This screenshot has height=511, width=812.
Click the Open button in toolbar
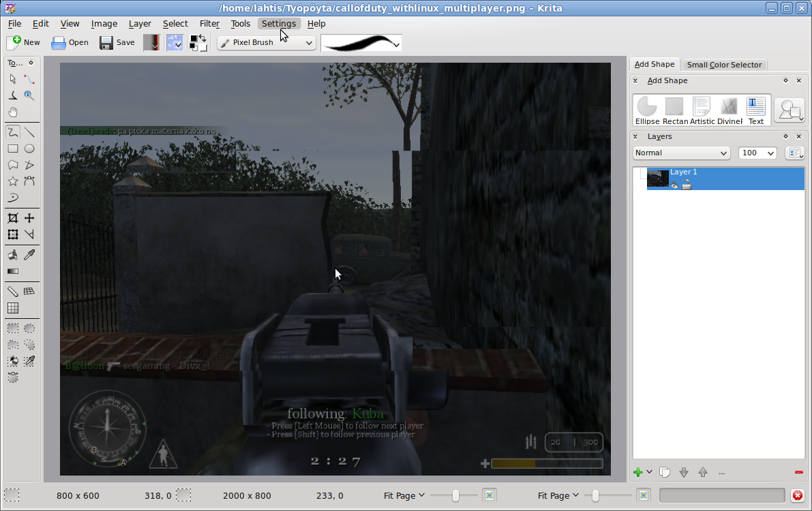coord(70,42)
